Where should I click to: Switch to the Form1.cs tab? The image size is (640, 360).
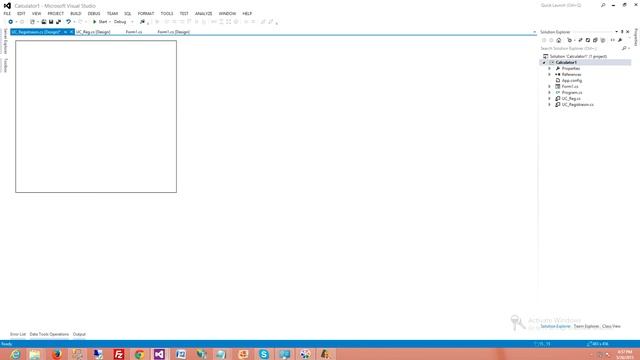click(x=134, y=32)
